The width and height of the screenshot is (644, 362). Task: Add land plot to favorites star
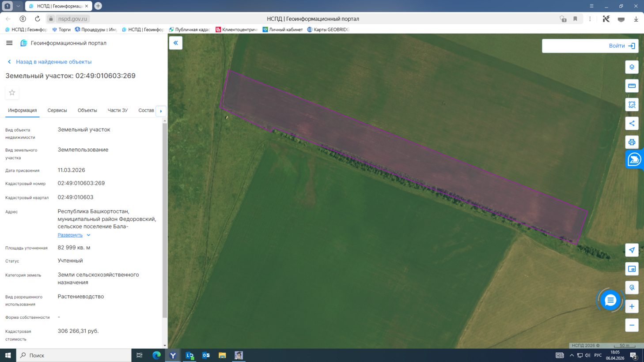pyautogui.click(x=12, y=93)
